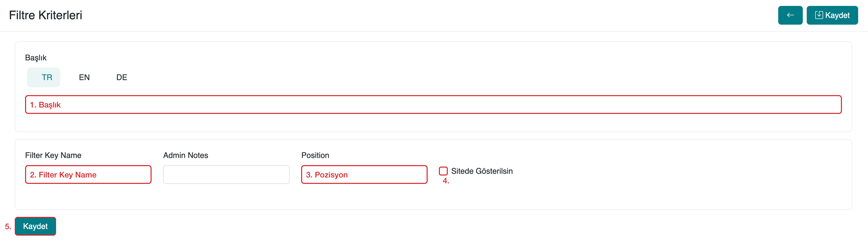The width and height of the screenshot is (868, 244).
Task: Click the red 4. marker under checkbox
Action: [x=446, y=181]
